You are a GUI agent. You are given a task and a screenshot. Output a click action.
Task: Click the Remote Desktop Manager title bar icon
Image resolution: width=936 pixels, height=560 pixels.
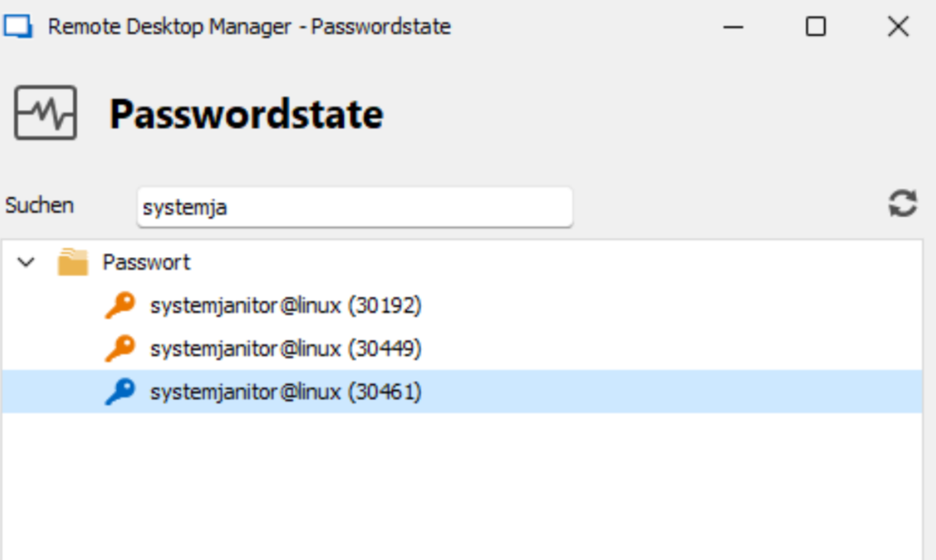(x=18, y=27)
